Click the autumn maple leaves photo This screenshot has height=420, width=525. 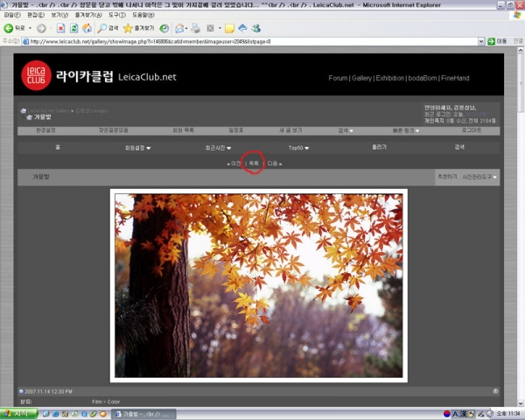(x=258, y=285)
